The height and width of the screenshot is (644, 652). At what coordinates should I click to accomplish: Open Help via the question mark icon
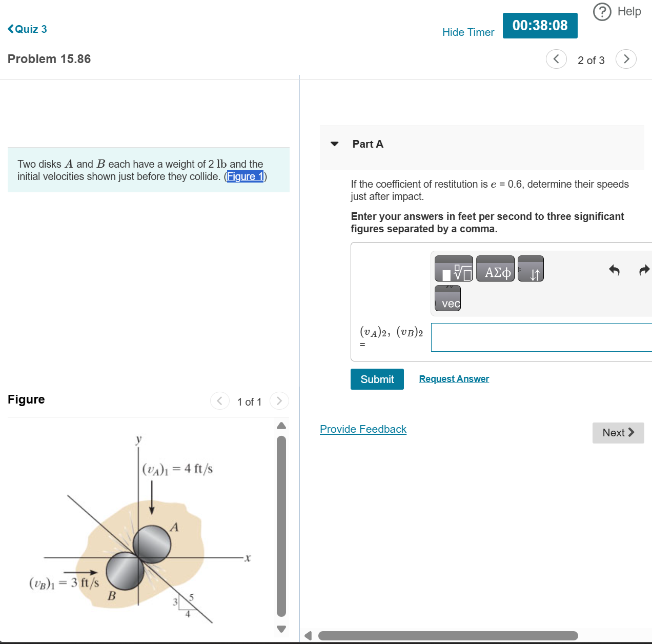[602, 11]
